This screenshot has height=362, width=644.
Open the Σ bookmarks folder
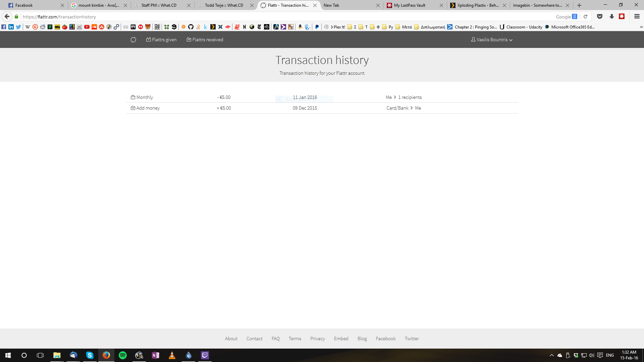(352, 27)
